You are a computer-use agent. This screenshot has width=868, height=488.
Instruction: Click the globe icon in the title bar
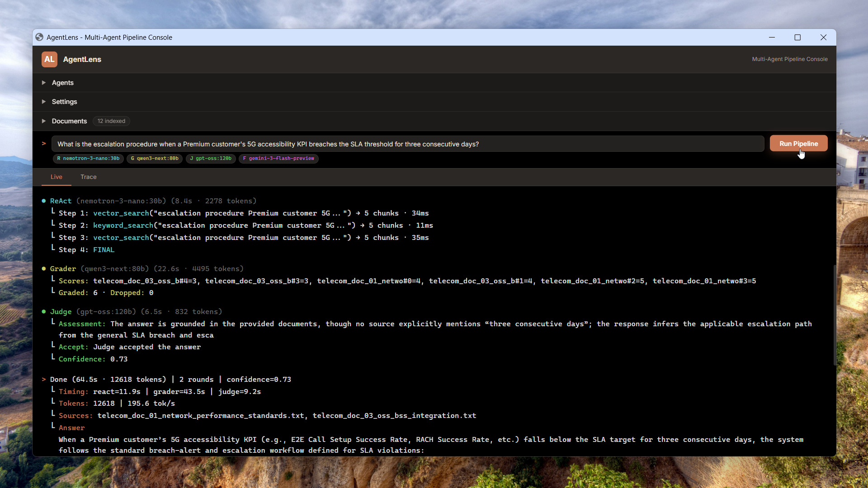coord(39,37)
